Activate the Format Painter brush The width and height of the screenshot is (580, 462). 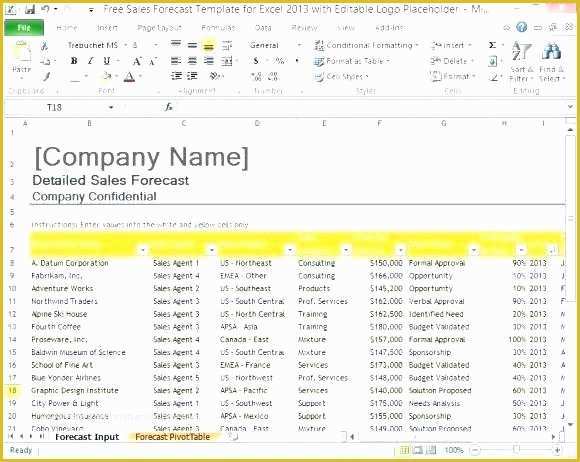pyautogui.click(x=46, y=77)
